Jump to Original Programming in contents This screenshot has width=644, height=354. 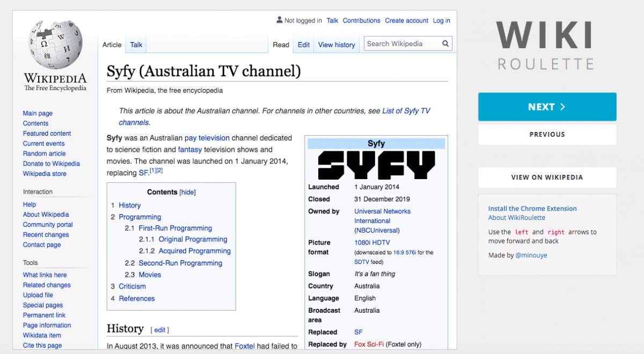(193, 240)
